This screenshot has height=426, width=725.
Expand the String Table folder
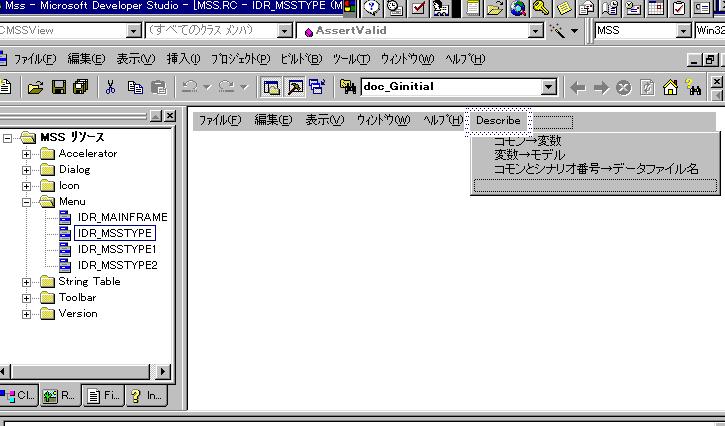coord(26,282)
